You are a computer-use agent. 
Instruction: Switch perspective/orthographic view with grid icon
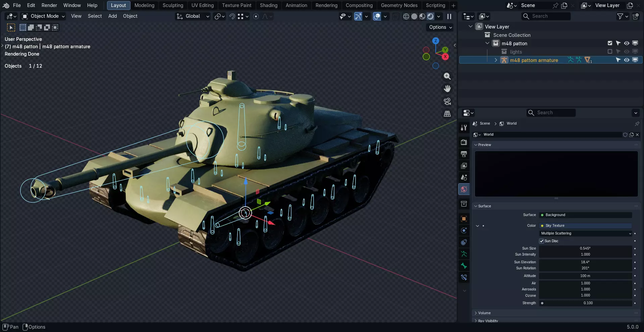coord(447,114)
